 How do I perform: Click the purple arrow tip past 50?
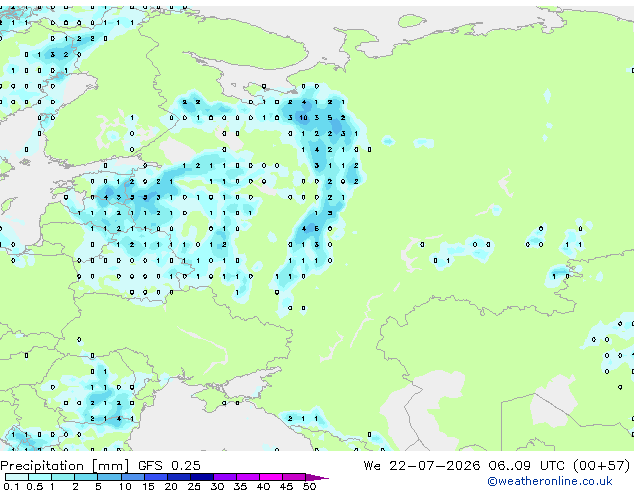pyautogui.click(x=317, y=478)
